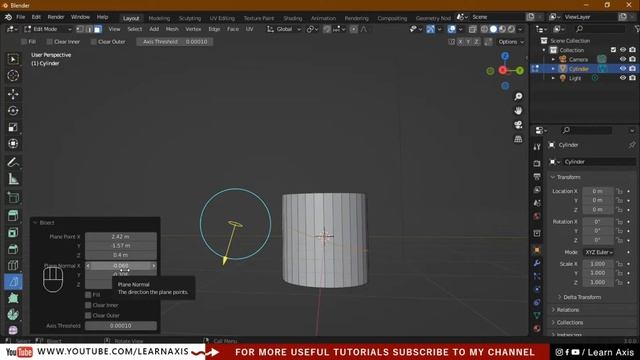Image resolution: width=640 pixels, height=360 pixels.
Task: Activate the Scale tool
Action: coord(13,127)
